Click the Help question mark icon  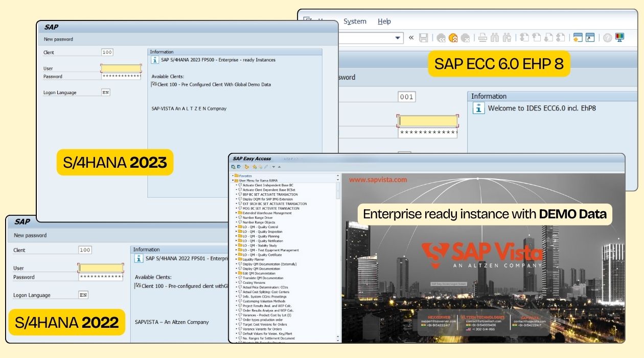pos(608,38)
